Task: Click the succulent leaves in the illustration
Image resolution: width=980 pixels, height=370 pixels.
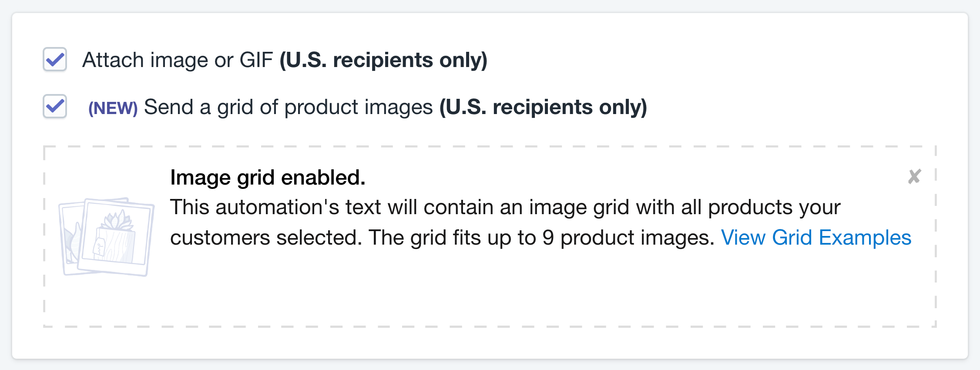Action: pos(117,220)
